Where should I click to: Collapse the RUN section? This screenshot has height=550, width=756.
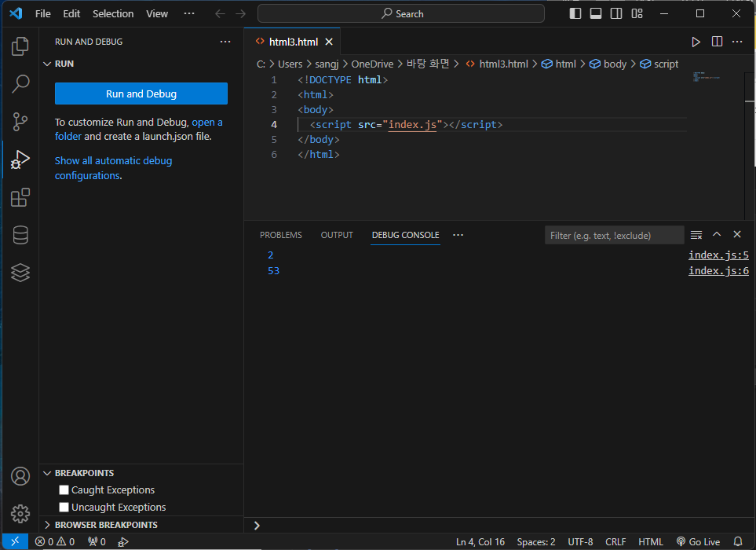pos(47,64)
